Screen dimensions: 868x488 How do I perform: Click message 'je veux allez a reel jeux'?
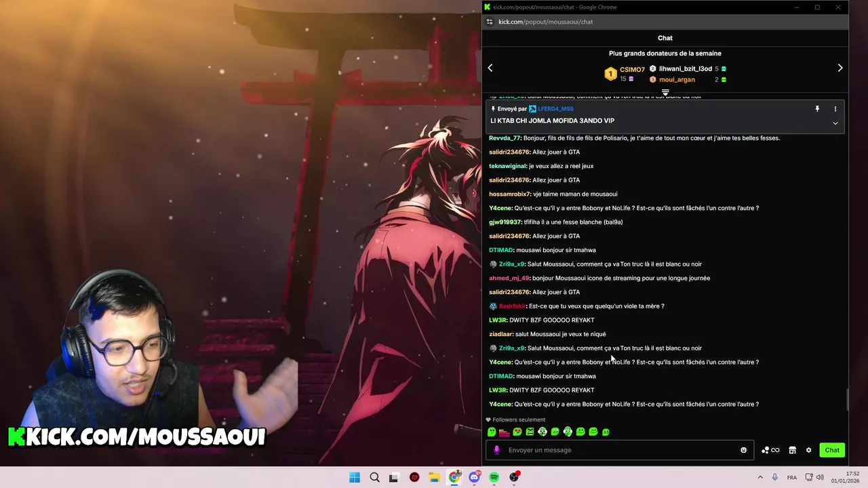[x=561, y=166]
